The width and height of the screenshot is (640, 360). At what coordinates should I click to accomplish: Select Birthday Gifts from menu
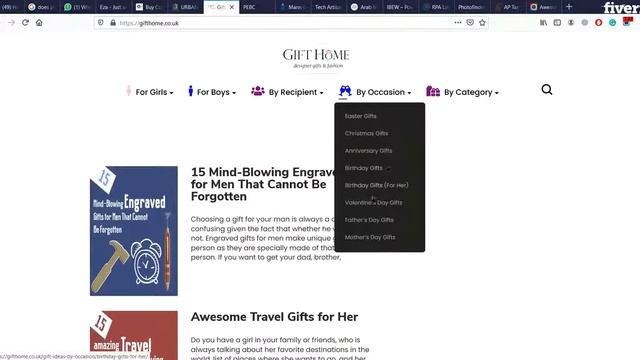364,168
